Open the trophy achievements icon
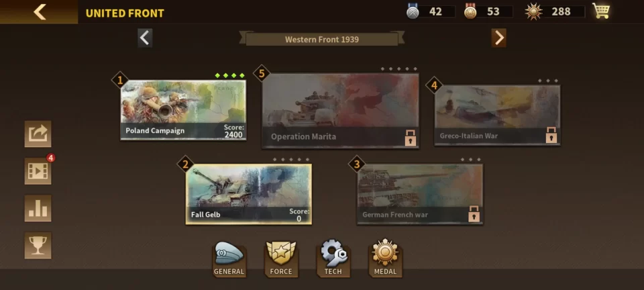Screen dimensions: 644x290 point(38,245)
